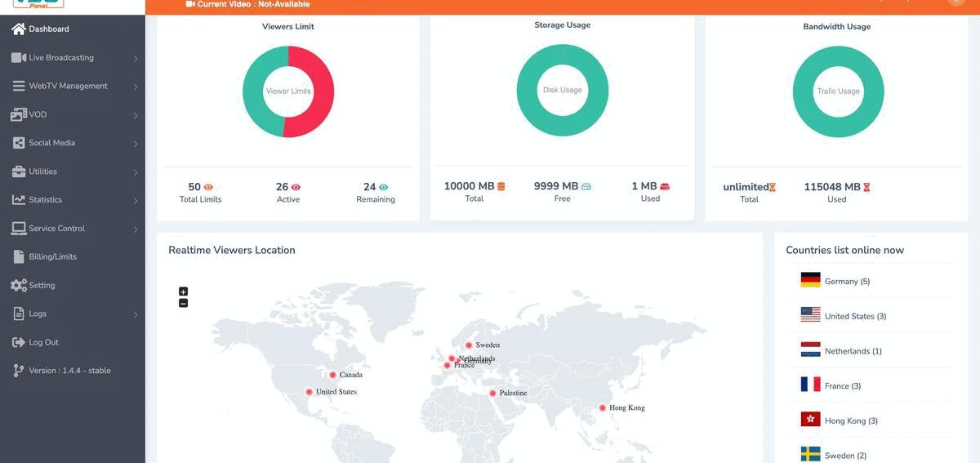Screen dimensions: 980x463
Task: Click the Log Out arrow icon
Action: 18,342
